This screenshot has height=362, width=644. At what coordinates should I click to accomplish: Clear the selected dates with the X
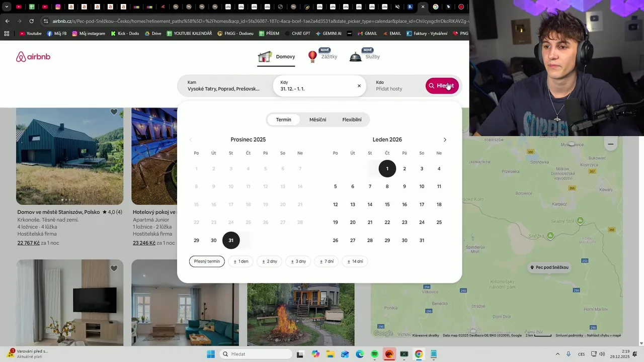pyautogui.click(x=359, y=86)
